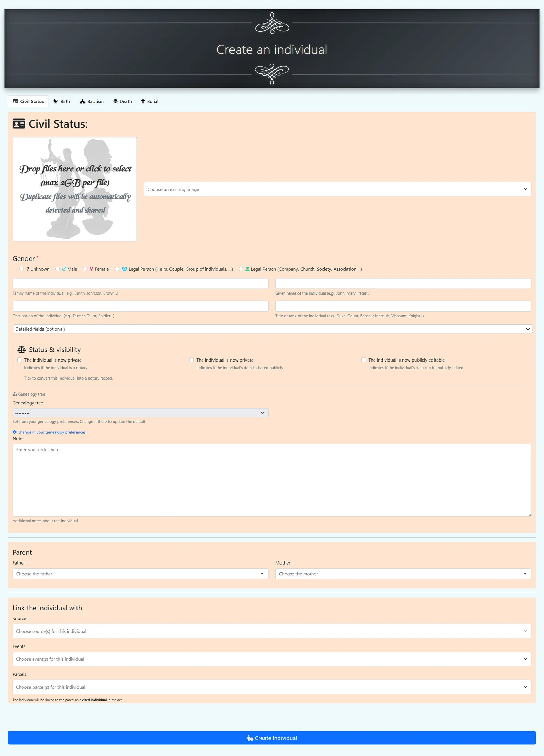Switch to the Burial tab
This screenshot has width=544, height=756.
[x=150, y=101]
